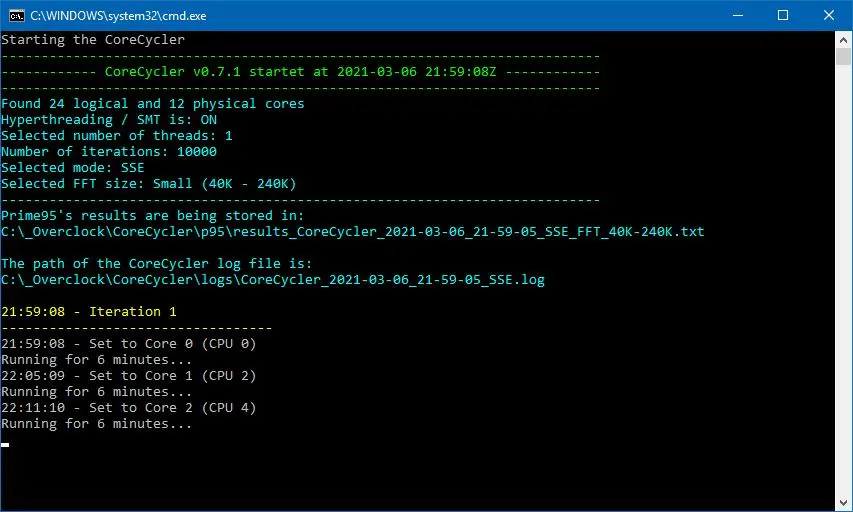The width and height of the screenshot is (853, 512).
Task: Click the C:\WINDOWS\system32\cmd.exe title text
Action: pyautogui.click(x=118, y=16)
